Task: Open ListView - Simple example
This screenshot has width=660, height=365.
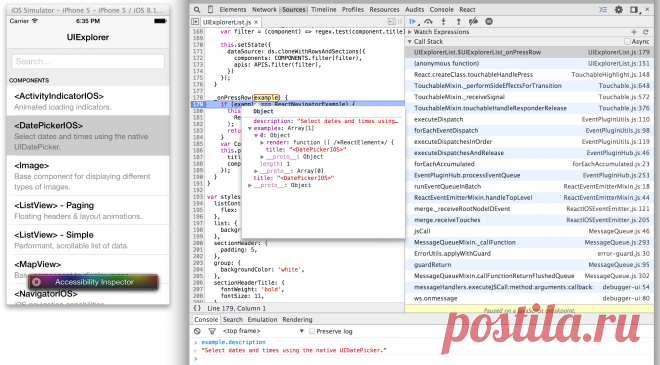Action: (x=88, y=240)
